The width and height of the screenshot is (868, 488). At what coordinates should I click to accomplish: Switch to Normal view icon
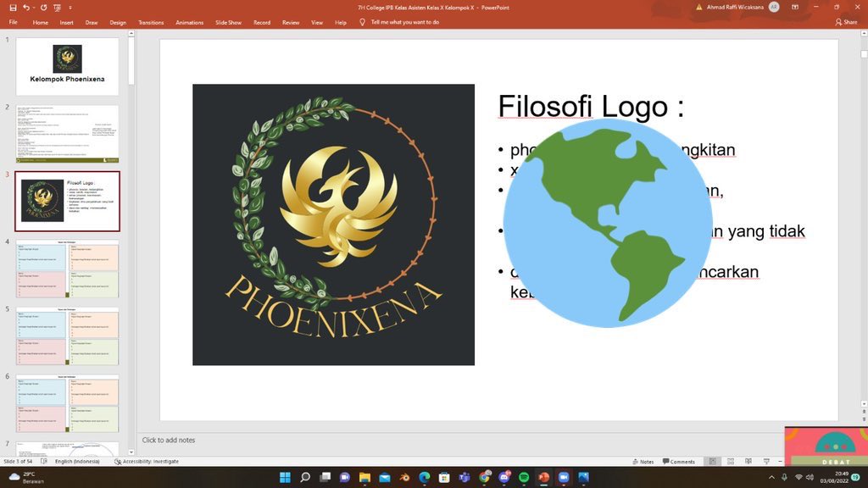click(x=712, y=461)
